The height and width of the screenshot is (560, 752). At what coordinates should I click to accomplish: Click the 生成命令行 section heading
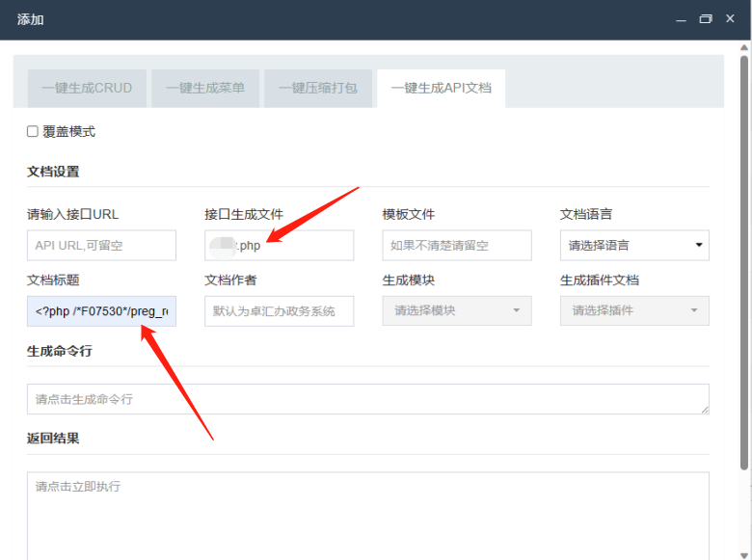60,352
